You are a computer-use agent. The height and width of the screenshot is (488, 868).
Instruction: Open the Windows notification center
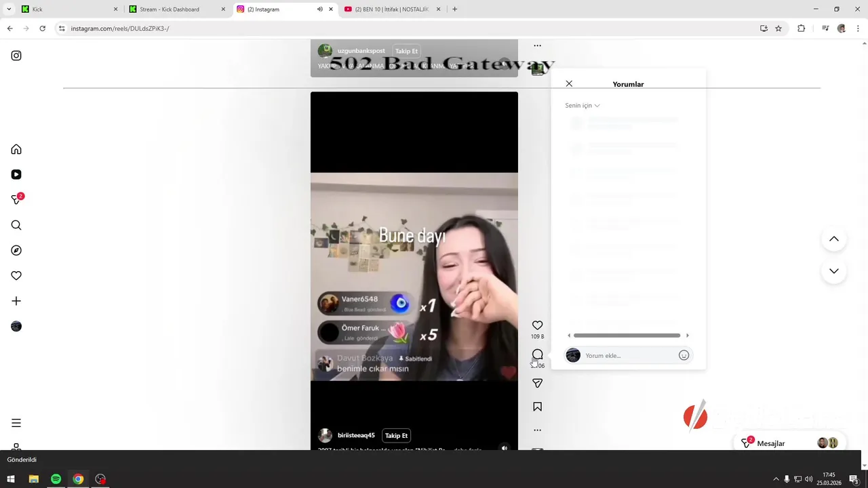854,479
